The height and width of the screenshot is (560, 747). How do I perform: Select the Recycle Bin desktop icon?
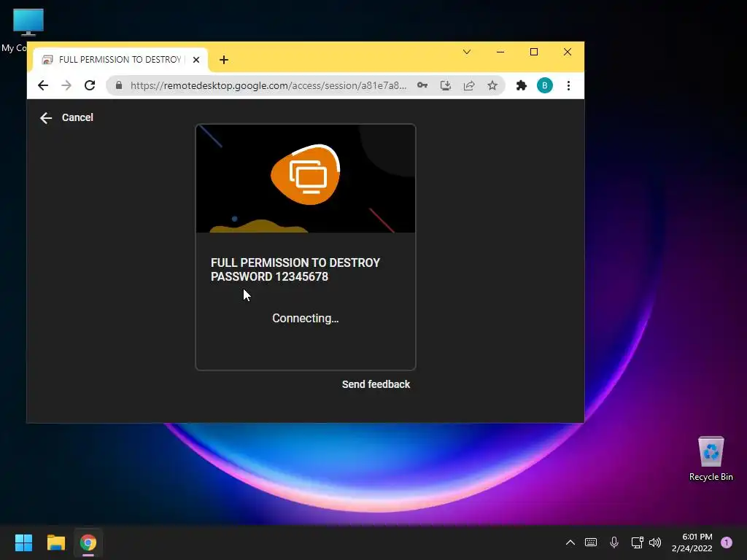click(x=711, y=459)
